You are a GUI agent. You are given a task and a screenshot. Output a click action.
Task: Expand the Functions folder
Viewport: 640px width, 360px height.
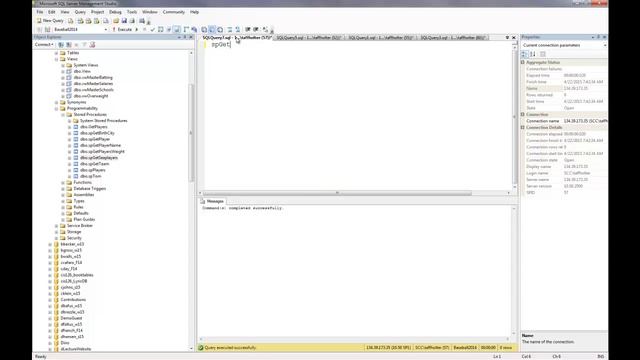[x=63, y=182]
